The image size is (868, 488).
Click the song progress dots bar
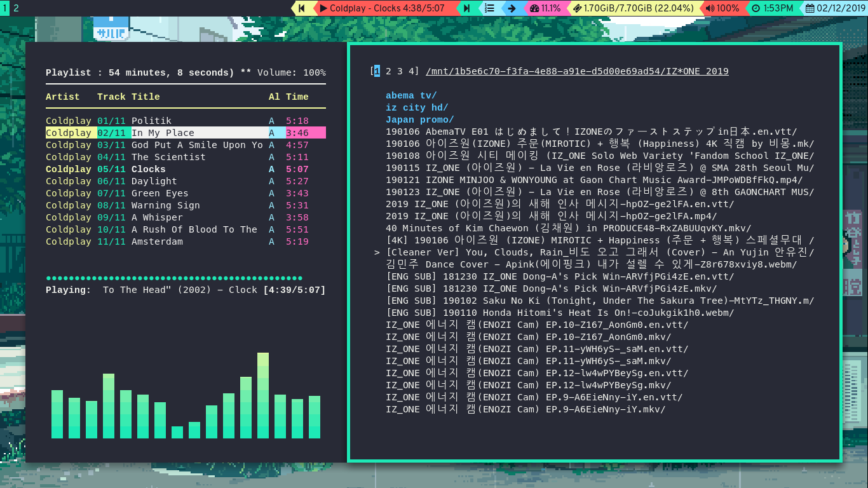174,278
